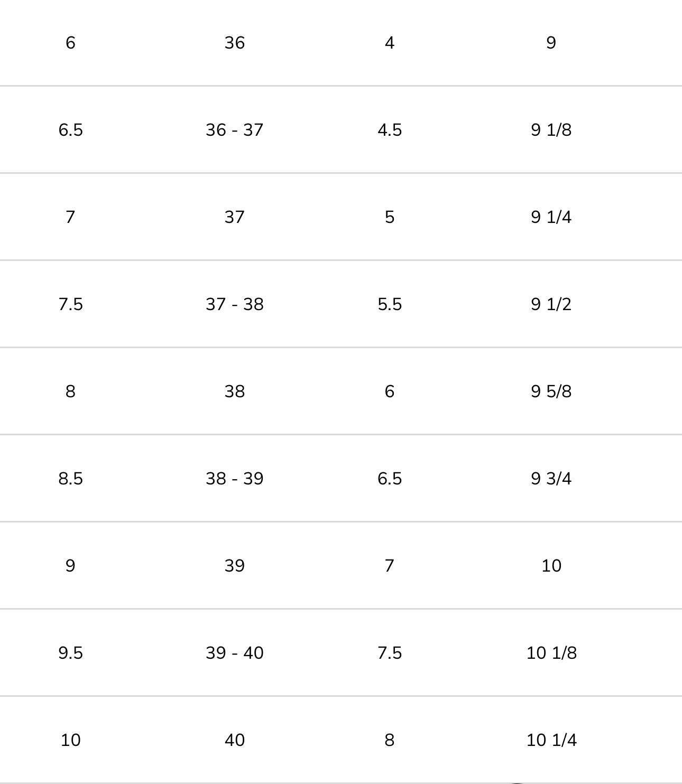Click the 10 1/4 length cell
Viewport: 682px width, 784px height.
point(551,740)
